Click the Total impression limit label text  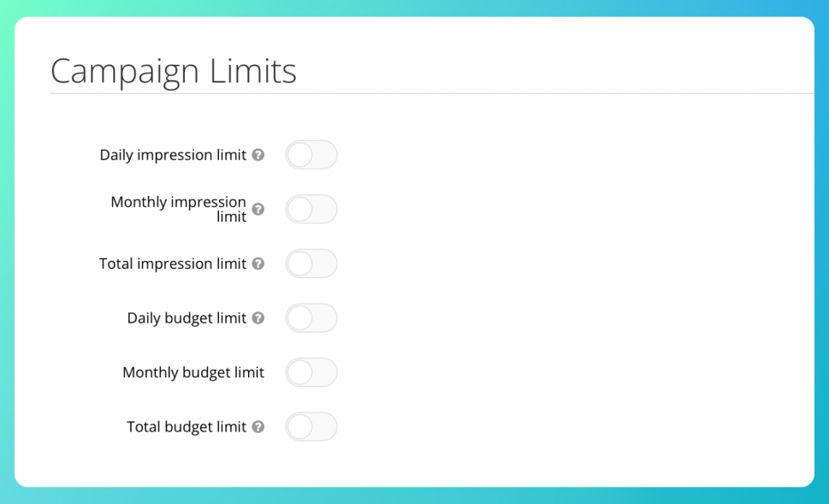coord(173,264)
